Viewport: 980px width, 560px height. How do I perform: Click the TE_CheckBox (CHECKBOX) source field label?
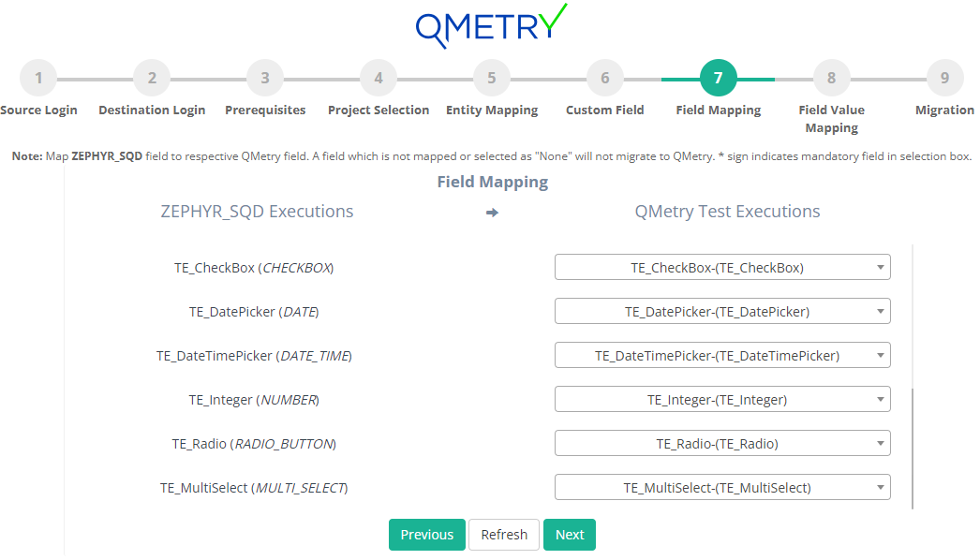tap(254, 268)
